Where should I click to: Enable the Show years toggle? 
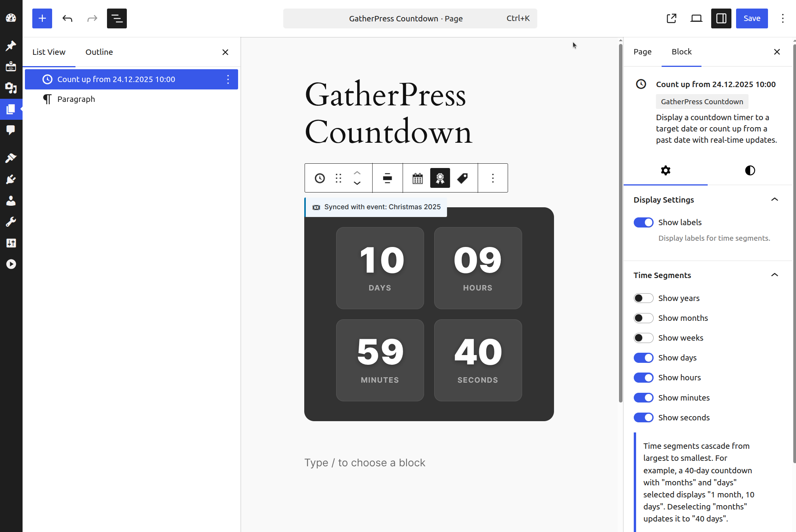(643, 298)
